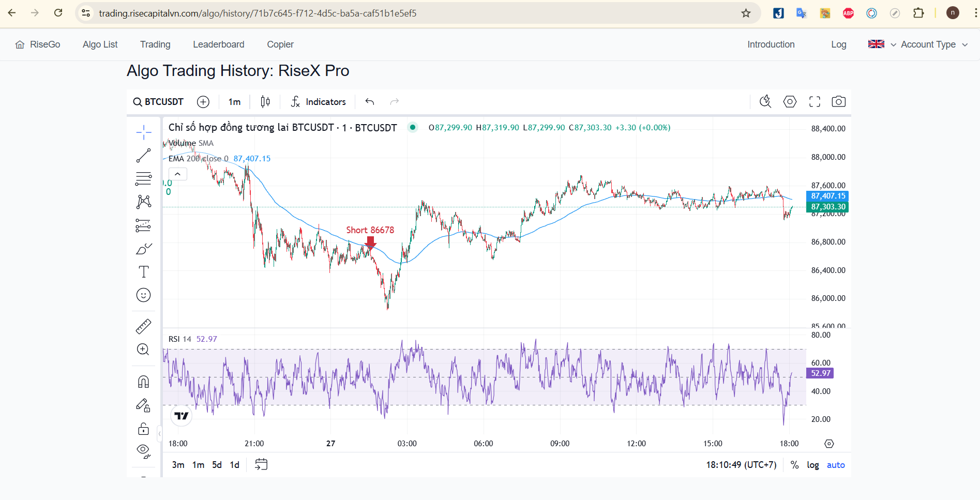
Task: Collapse the drawing toolbar side arrow
Action: point(160,433)
